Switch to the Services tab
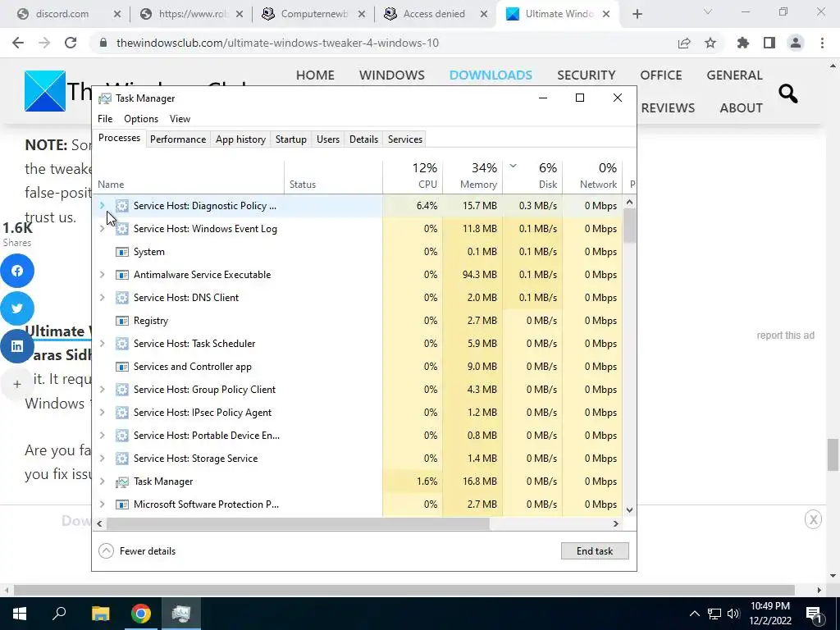 [x=405, y=139]
